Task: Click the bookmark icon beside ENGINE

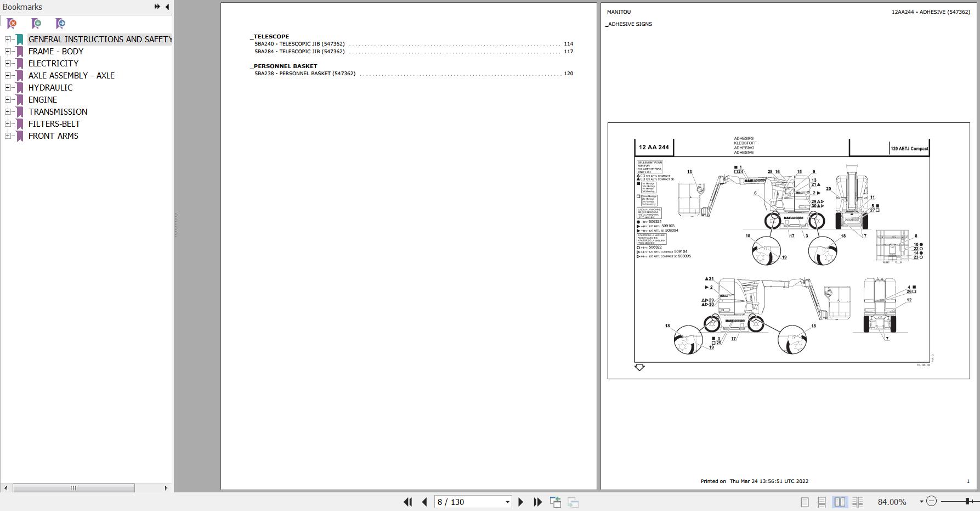Action: point(20,100)
